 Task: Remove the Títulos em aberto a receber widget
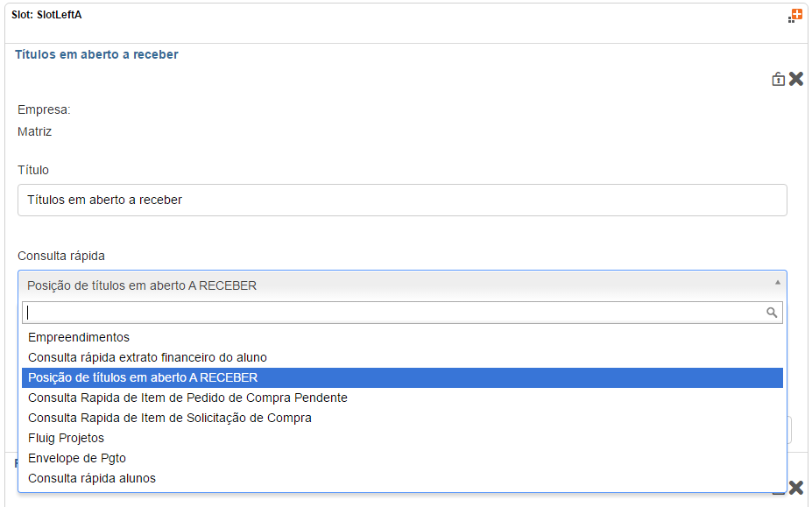795,79
